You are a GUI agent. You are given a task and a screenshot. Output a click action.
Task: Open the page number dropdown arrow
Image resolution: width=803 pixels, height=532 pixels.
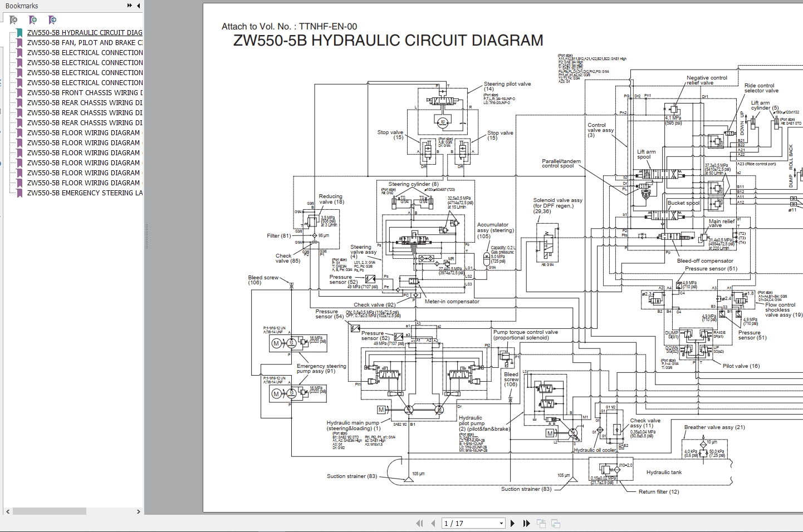tap(501, 523)
